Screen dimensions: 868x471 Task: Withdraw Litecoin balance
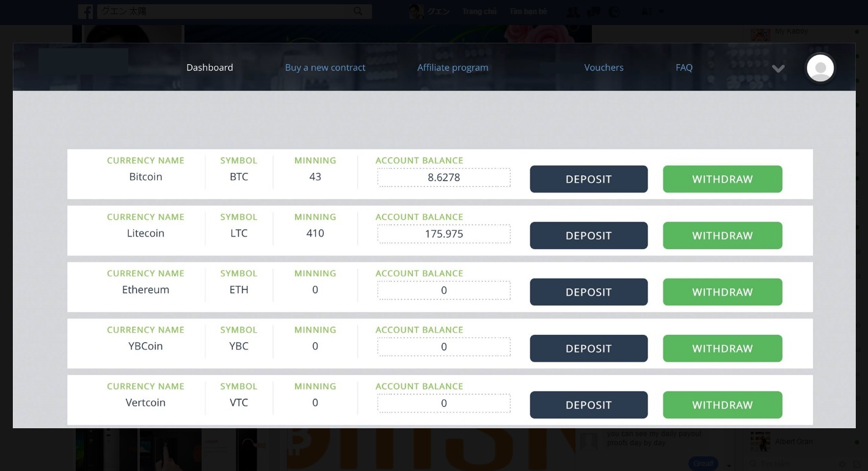point(723,235)
